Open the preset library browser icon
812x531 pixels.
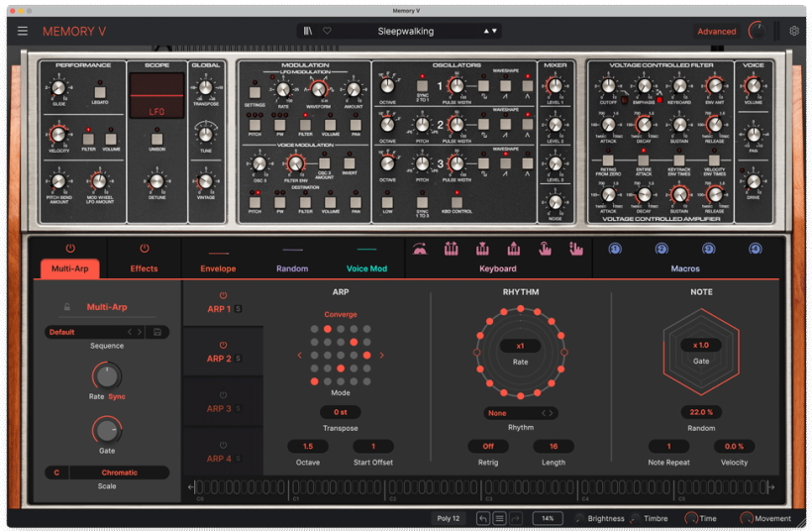[x=308, y=31]
